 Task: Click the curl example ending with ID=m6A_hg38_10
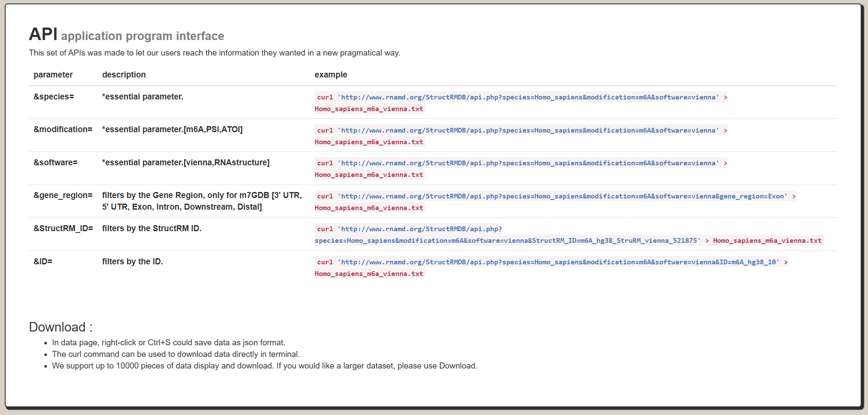click(x=551, y=263)
